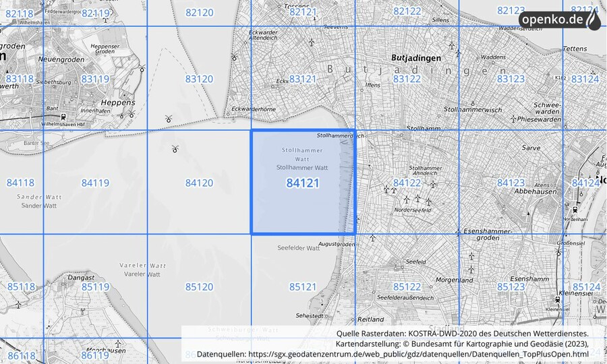Click the Iffens place label
The image size is (607, 364).
(373, 85)
